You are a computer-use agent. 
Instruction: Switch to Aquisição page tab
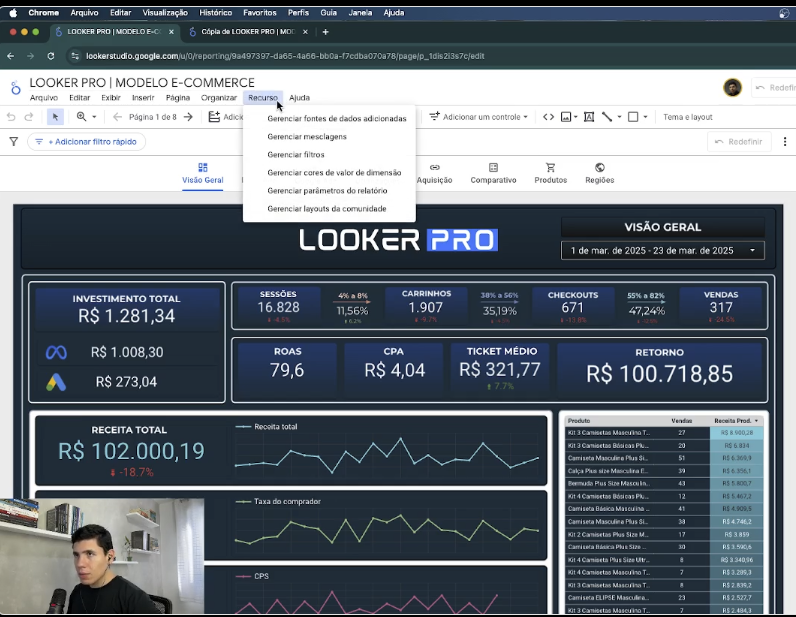[435, 174]
